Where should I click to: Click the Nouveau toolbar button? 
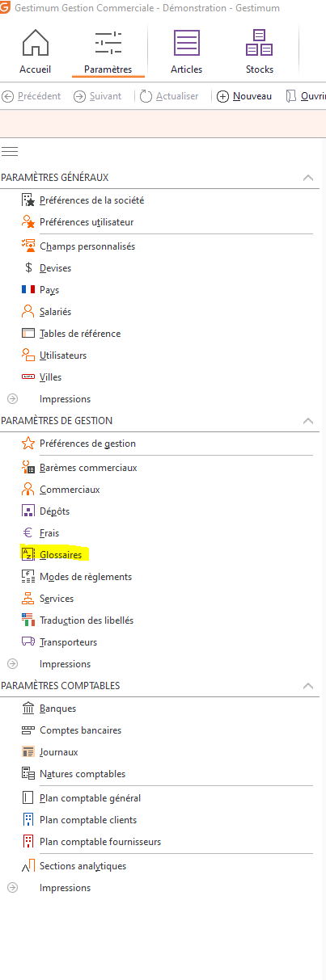coord(244,96)
